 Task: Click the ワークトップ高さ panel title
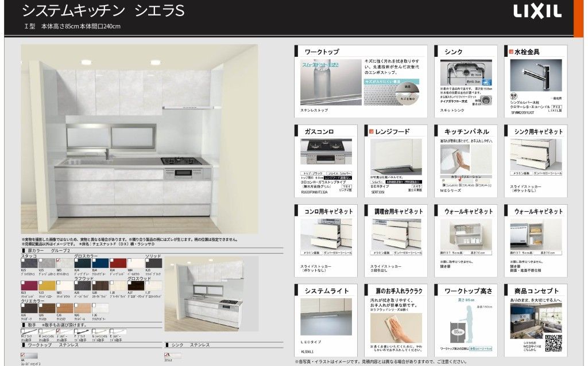pos(468,291)
